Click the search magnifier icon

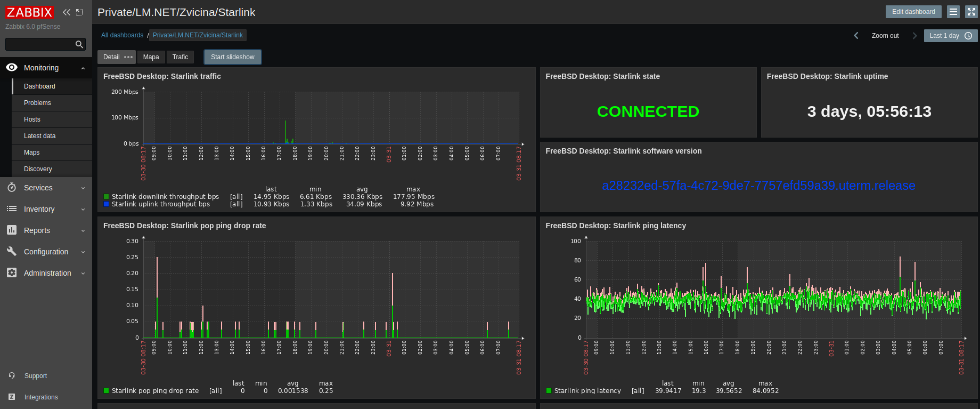coord(79,44)
